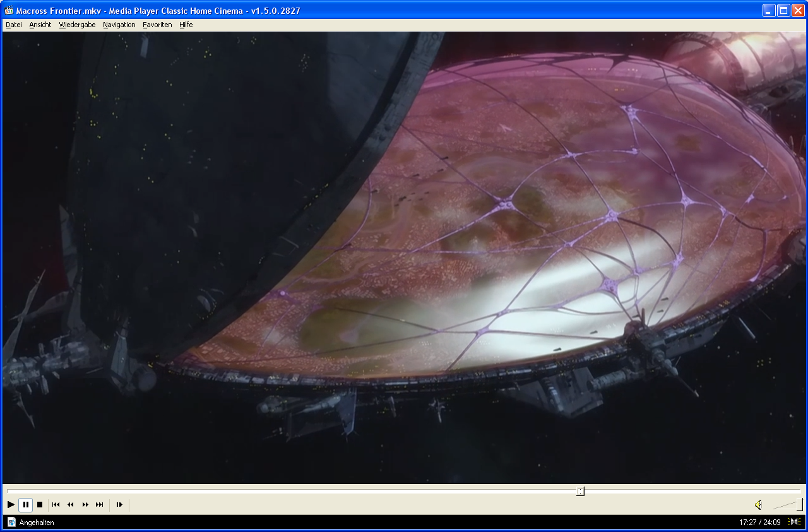Open the Ansicht menu

coord(40,25)
